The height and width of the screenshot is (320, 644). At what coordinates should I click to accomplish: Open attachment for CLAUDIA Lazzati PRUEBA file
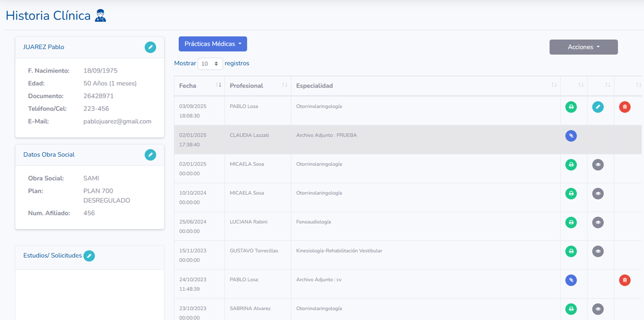pyautogui.click(x=571, y=136)
